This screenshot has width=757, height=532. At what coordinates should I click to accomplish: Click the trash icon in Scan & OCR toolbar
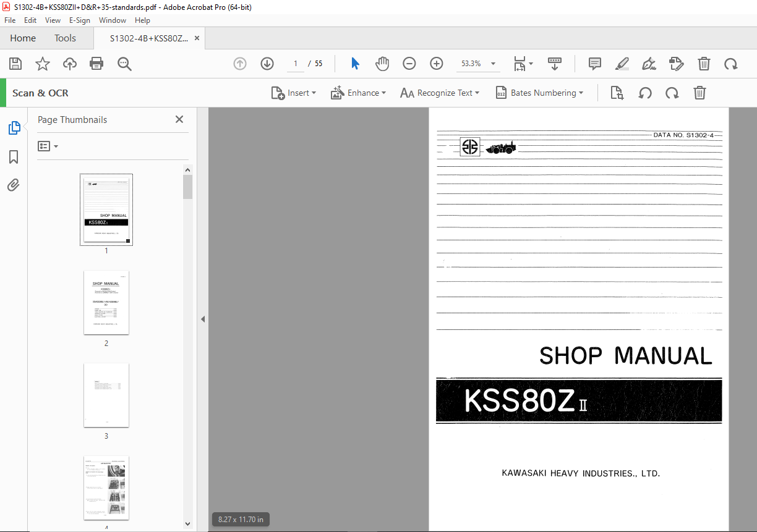pos(699,93)
